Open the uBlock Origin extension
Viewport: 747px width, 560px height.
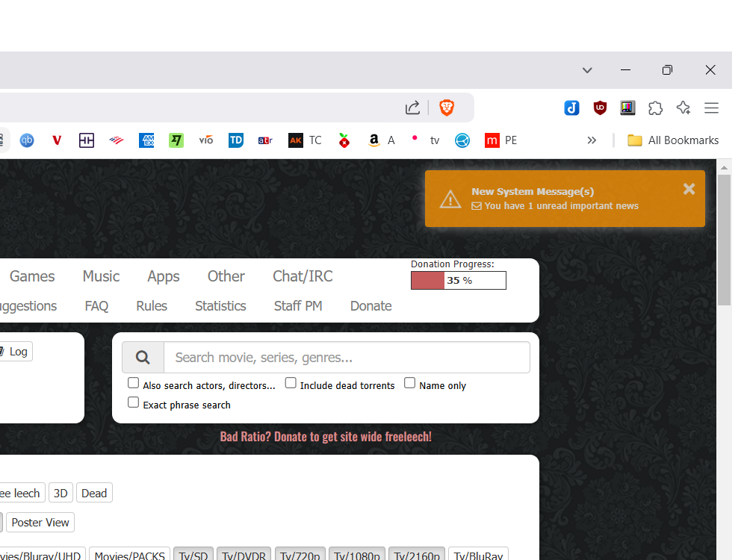pyautogui.click(x=600, y=108)
